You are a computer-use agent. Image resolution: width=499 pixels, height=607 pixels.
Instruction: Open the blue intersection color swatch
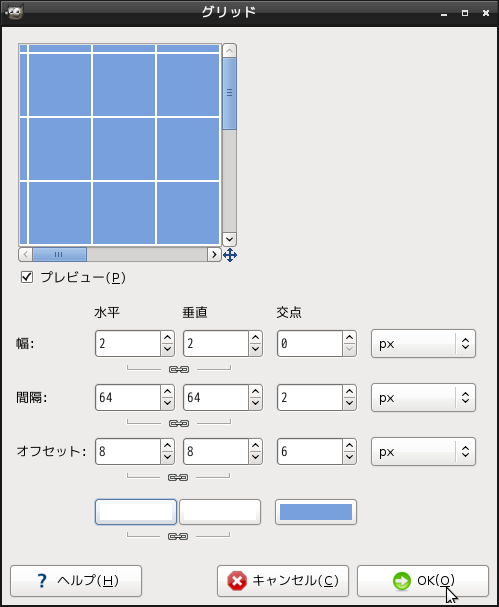coord(316,512)
